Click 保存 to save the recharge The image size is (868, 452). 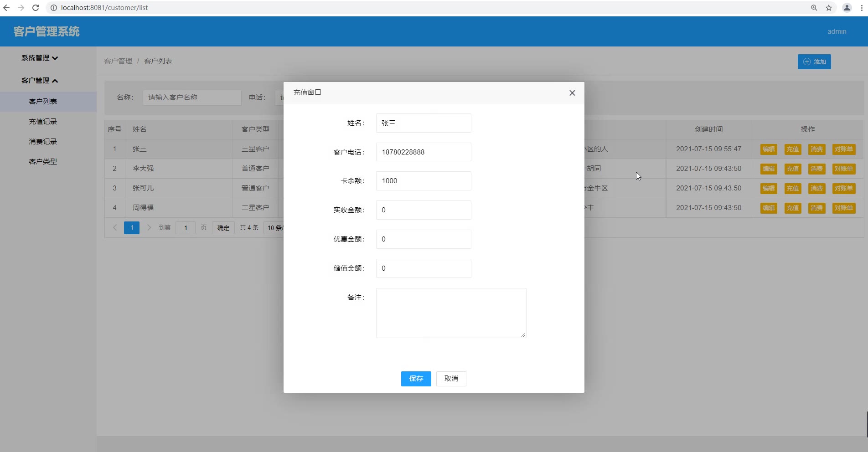click(416, 379)
